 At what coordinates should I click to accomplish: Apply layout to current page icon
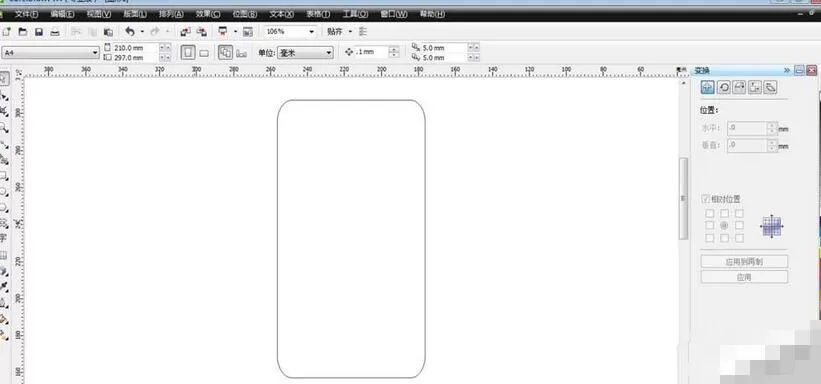(x=241, y=52)
